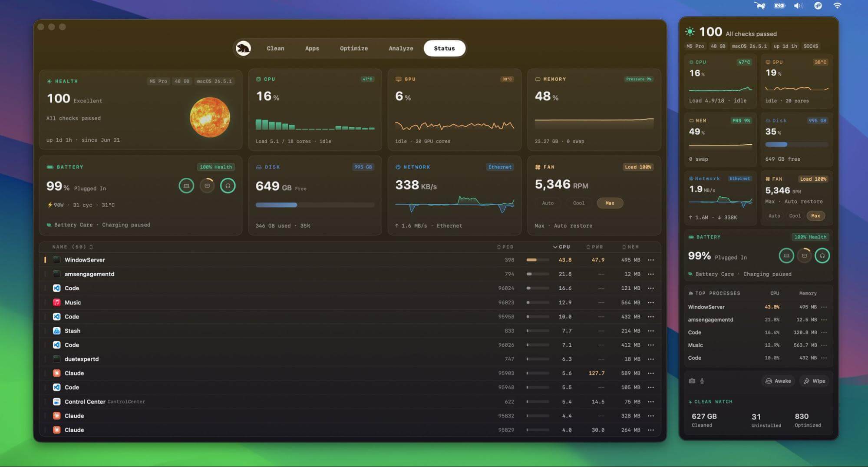The width and height of the screenshot is (868, 467).
Task: Open the Mole icon in macOS menu bar
Action: pyautogui.click(x=759, y=6)
